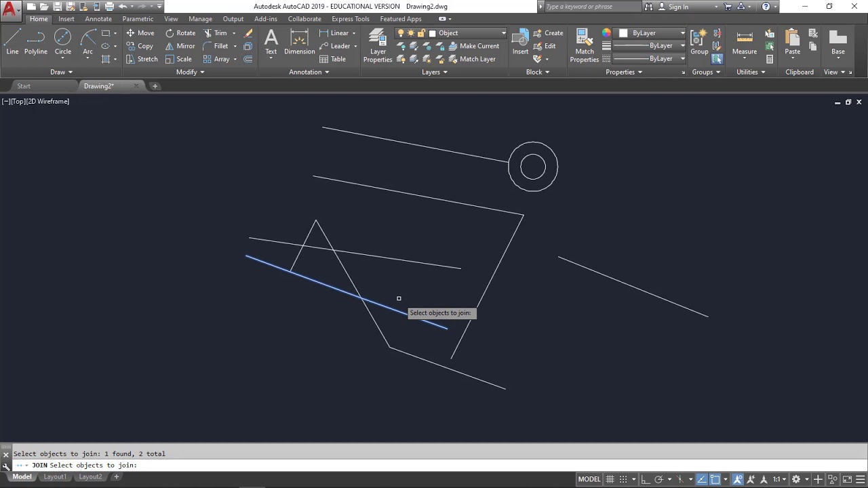Click the Insert block icon

[520, 41]
